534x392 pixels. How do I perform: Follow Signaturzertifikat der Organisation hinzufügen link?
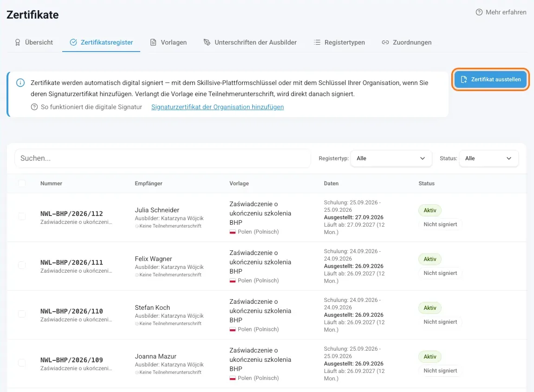point(217,107)
